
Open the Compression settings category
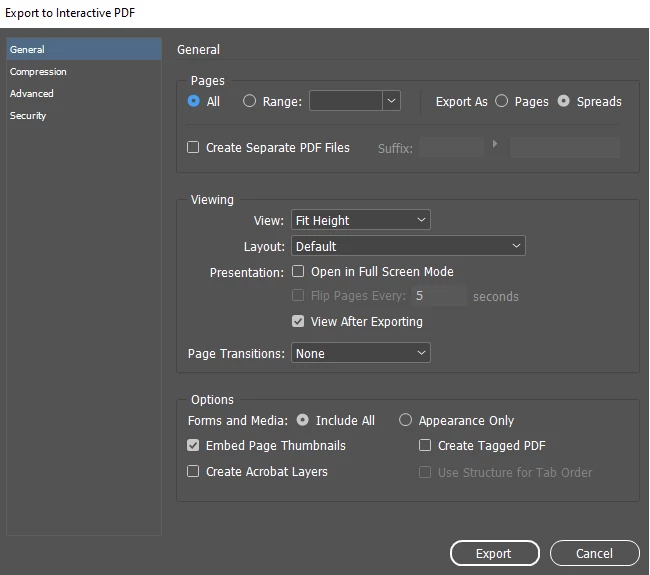pyautogui.click(x=84, y=72)
